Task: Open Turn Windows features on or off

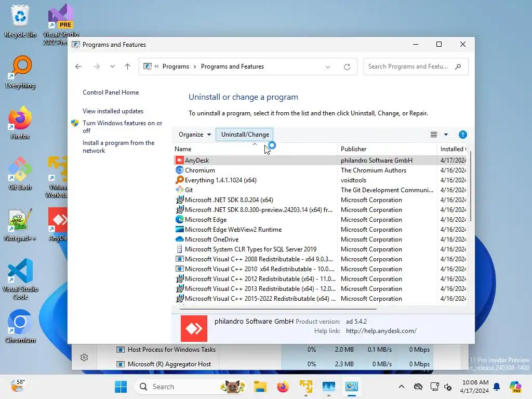Action: click(122, 127)
